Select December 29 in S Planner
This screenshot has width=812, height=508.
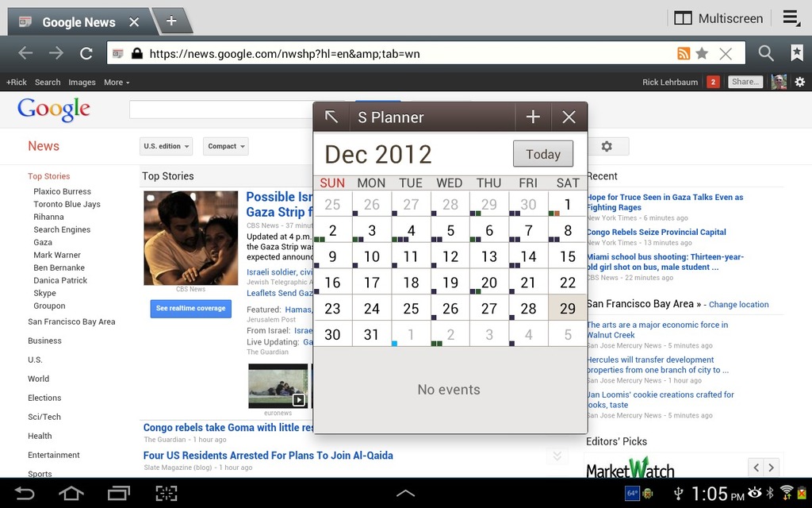click(568, 308)
